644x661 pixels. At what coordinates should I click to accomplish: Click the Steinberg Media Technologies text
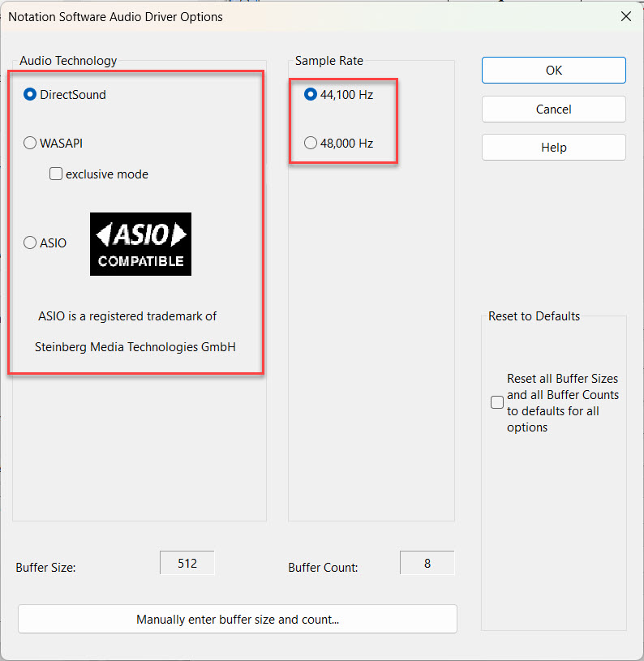tap(135, 347)
